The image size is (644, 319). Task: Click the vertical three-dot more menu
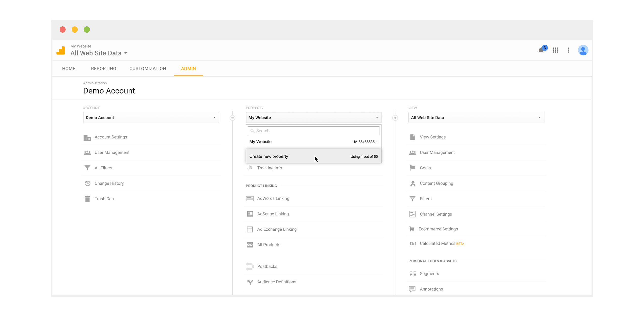click(x=569, y=50)
